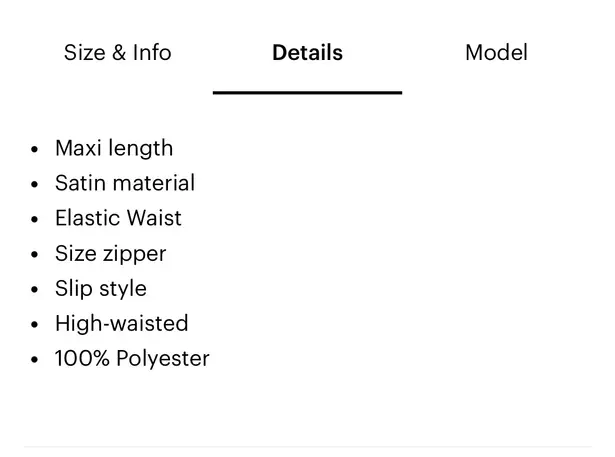615x457 pixels.
Task: Open the Model tab
Action: tap(496, 53)
